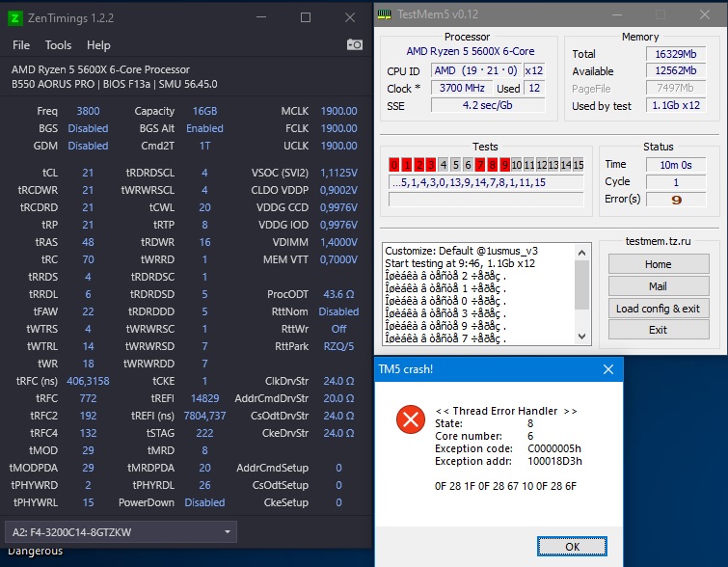Close the TM5 crash dialog
This screenshot has height=567, width=728.
[608, 369]
